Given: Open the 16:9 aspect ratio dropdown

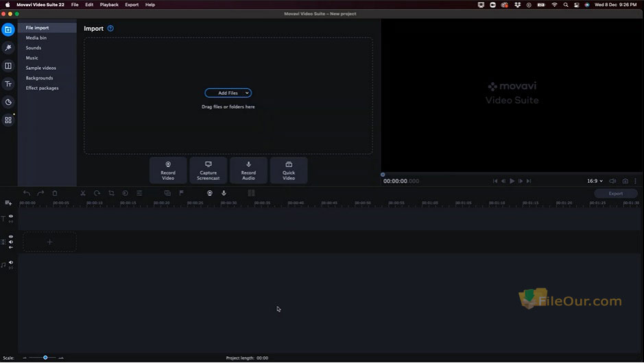Looking at the screenshot, I should point(595,181).
